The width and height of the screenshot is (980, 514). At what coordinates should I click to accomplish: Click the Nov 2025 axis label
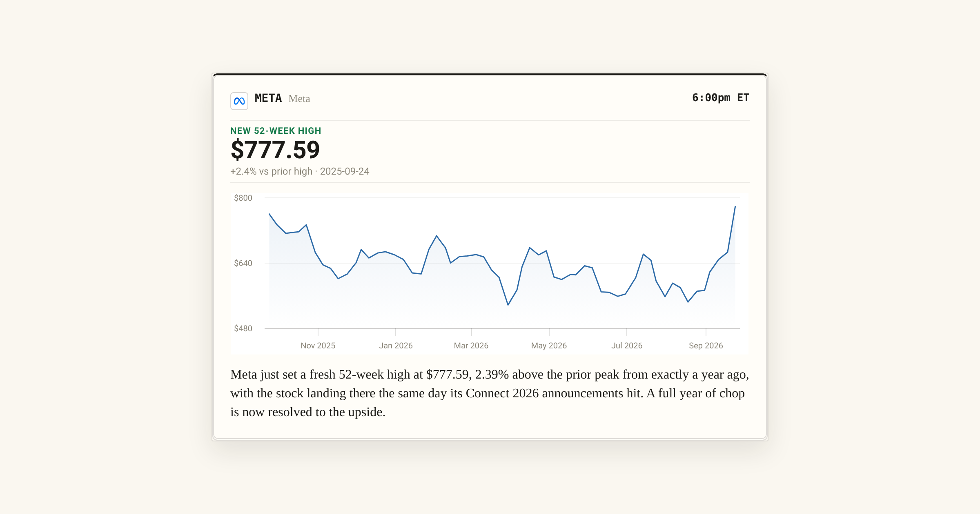tap(318, 346)
